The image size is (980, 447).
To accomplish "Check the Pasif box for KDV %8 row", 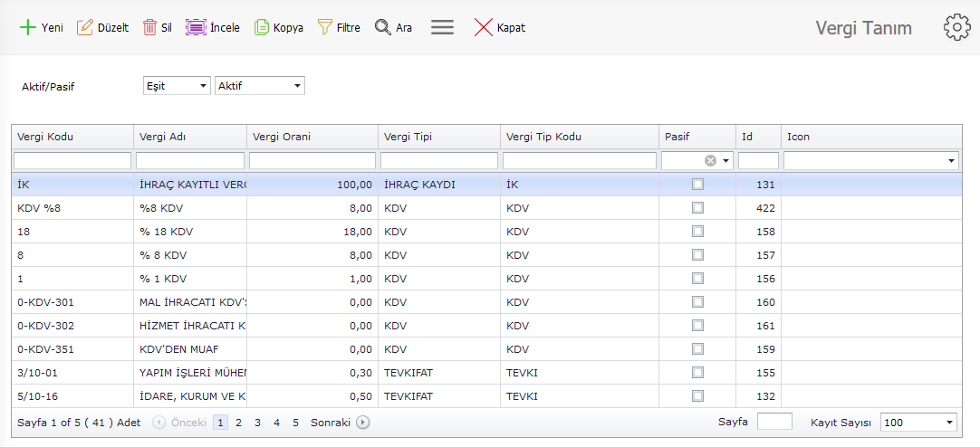I will [697, 207].
